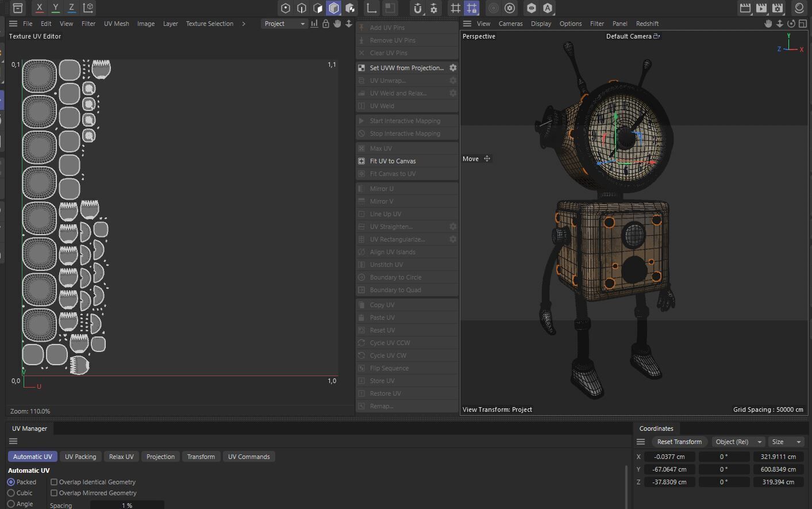The width and height of the screenshot is (812, 509).
Task: Click the X position field -0.0377 cm
Action: [669, 457]
